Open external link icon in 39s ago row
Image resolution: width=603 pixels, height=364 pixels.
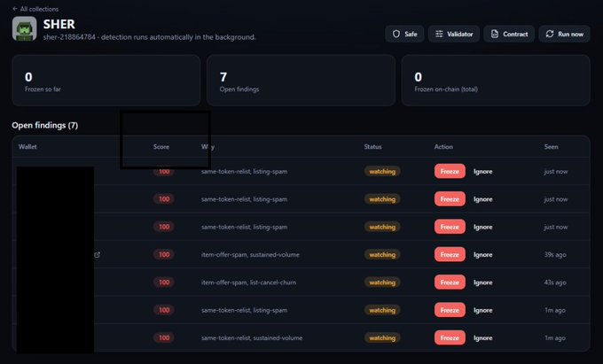[98, 254]
